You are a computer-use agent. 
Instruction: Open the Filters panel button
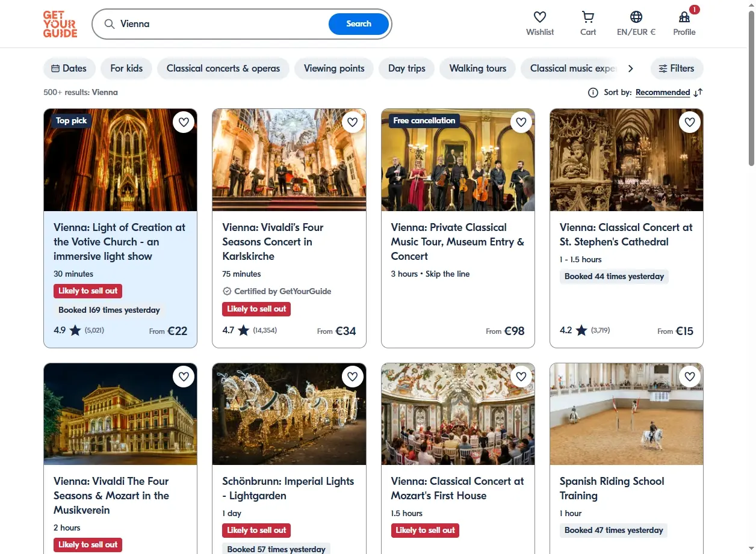(x=677, y=69)
